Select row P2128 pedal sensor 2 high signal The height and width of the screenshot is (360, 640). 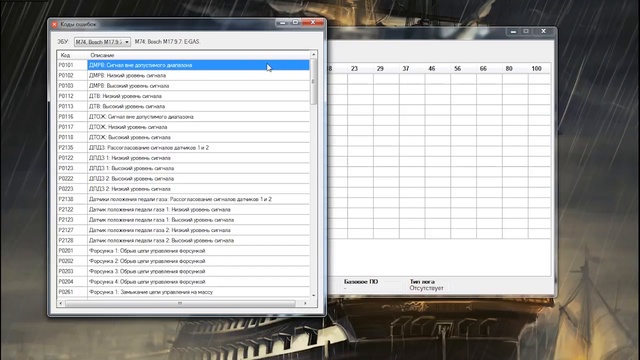point(183,240)
